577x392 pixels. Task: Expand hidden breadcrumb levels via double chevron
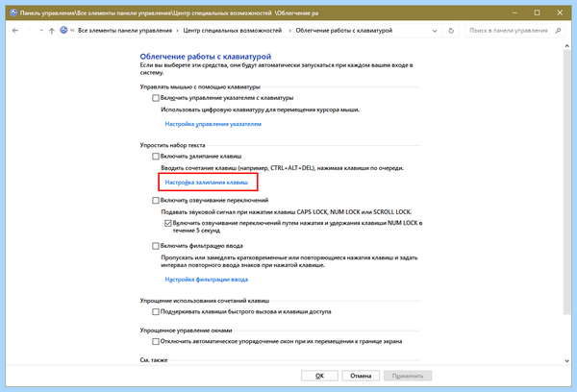point(72,31)
